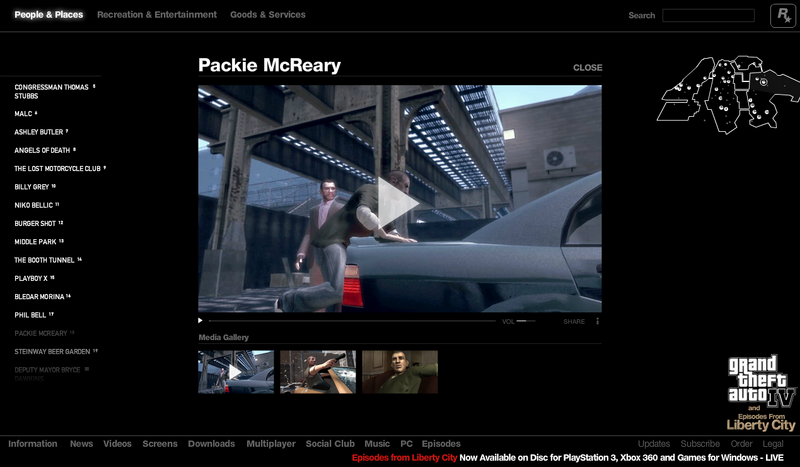
Task: Select Bledar Morina in the list
Action: [42, 297]
